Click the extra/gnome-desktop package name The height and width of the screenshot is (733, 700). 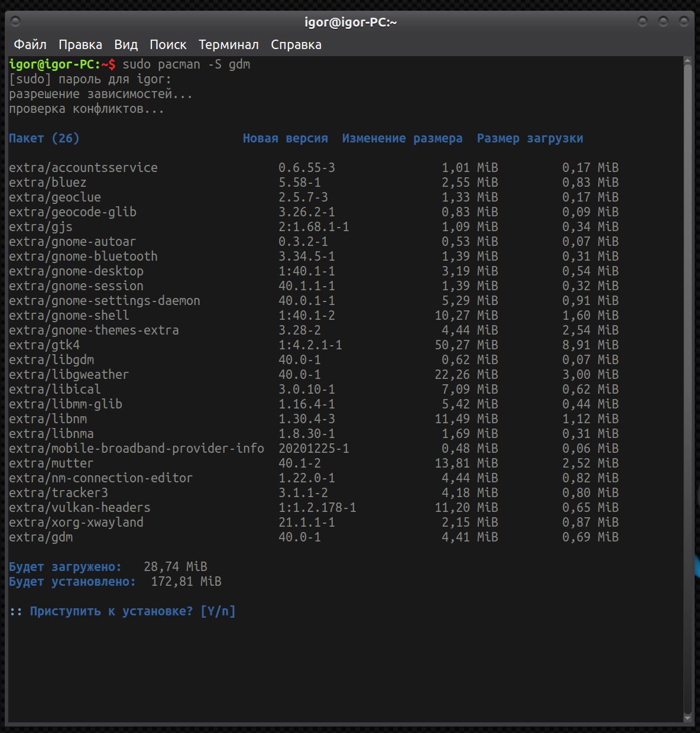(x=76, y=271)
